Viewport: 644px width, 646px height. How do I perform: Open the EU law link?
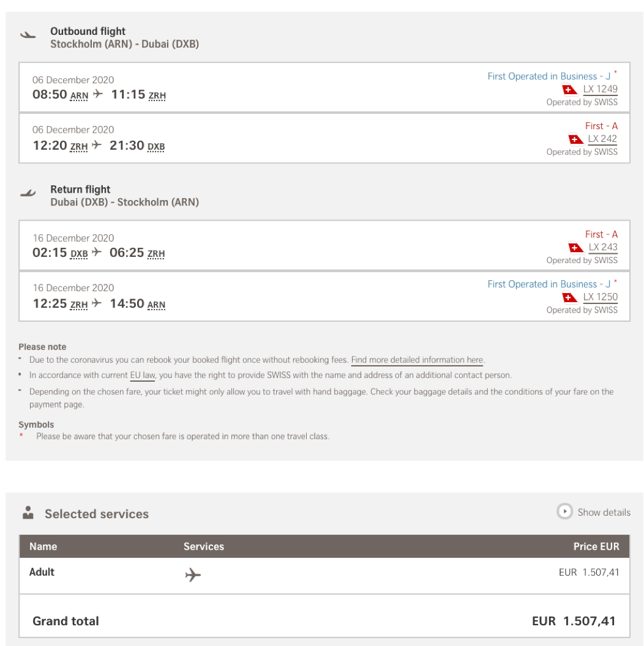pyautogui.click(x=143, y=375)
